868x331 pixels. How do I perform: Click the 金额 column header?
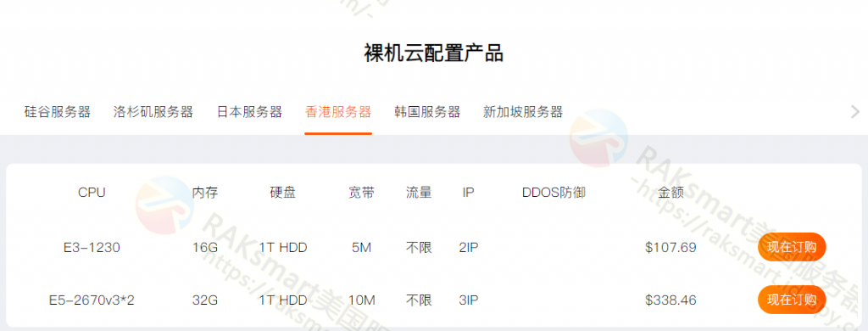click(671, 193)
